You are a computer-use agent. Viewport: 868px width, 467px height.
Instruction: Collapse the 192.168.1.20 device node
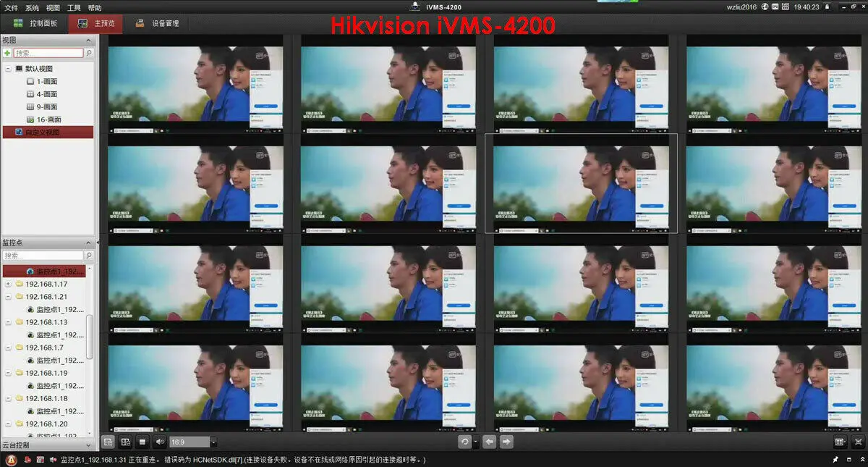(8, 424)
